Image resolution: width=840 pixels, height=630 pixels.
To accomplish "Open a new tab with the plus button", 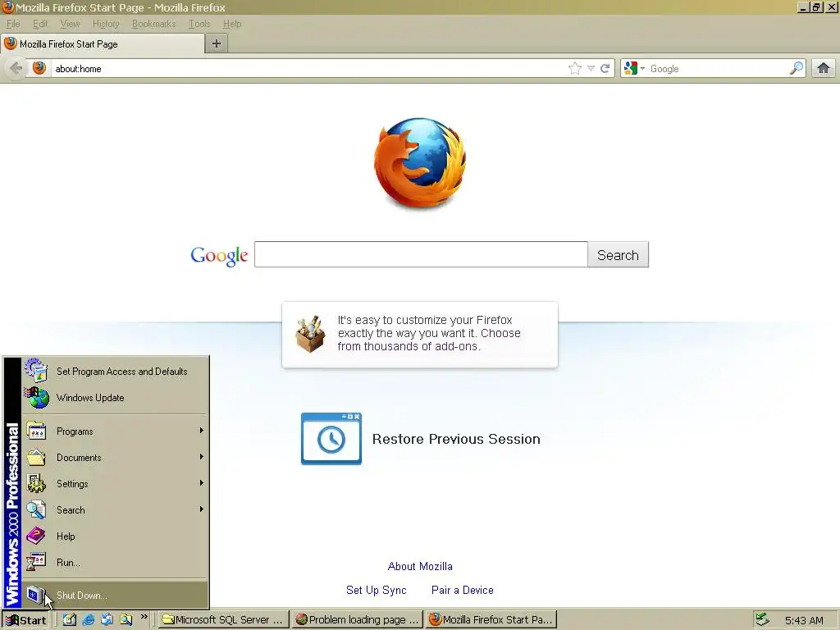I will pos(217,44).
